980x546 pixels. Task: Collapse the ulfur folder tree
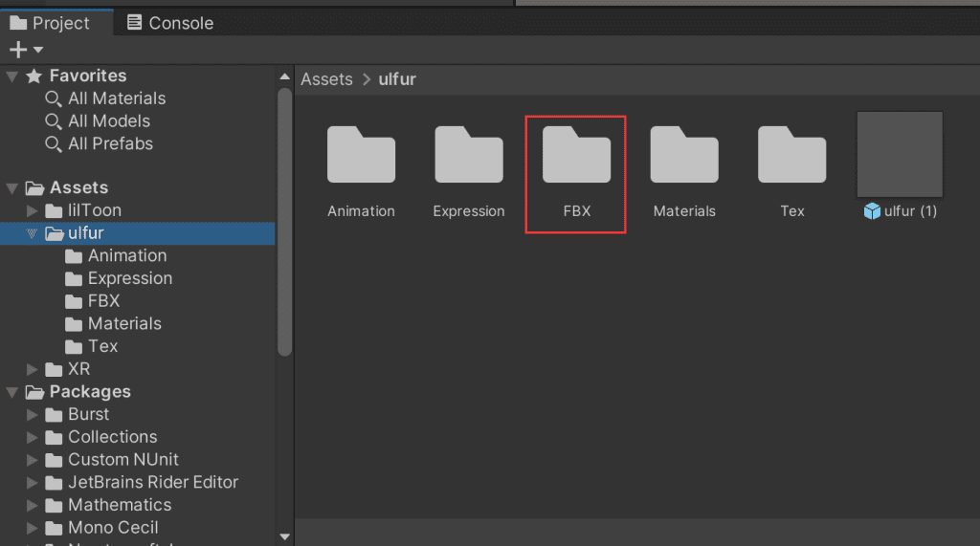pyautogui.click(x=33, y=233)
